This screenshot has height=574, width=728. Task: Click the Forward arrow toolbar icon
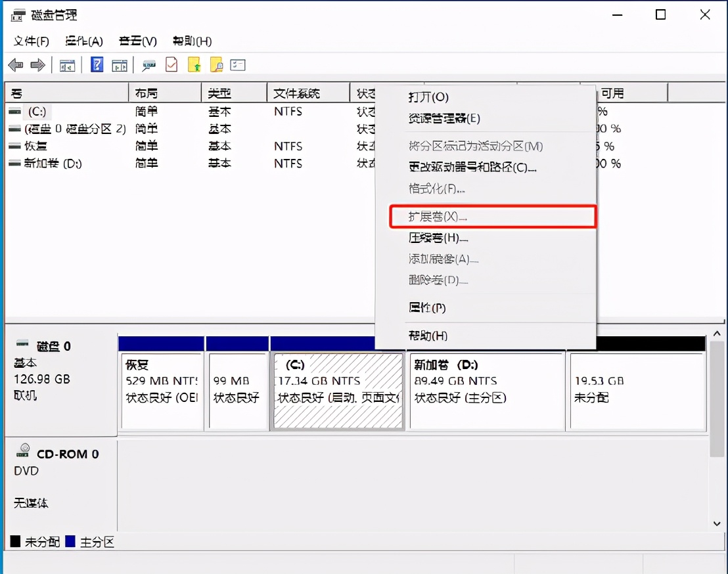click(x=37, y=65)
